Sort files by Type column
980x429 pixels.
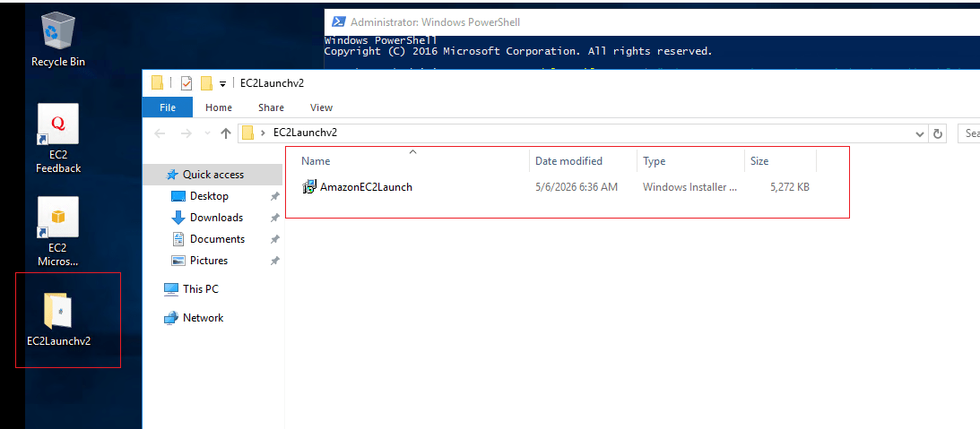690,161
